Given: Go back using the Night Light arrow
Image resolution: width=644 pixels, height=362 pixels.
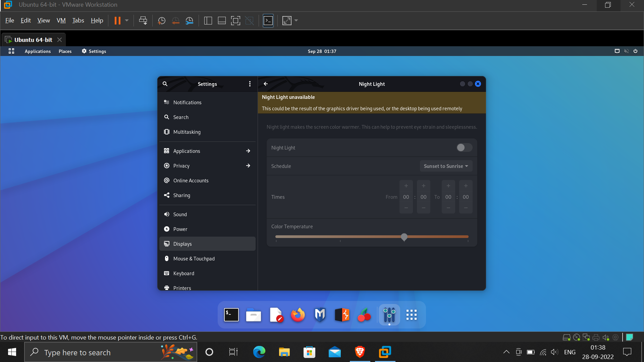Looking at the screenshot, I should (266, 84).
